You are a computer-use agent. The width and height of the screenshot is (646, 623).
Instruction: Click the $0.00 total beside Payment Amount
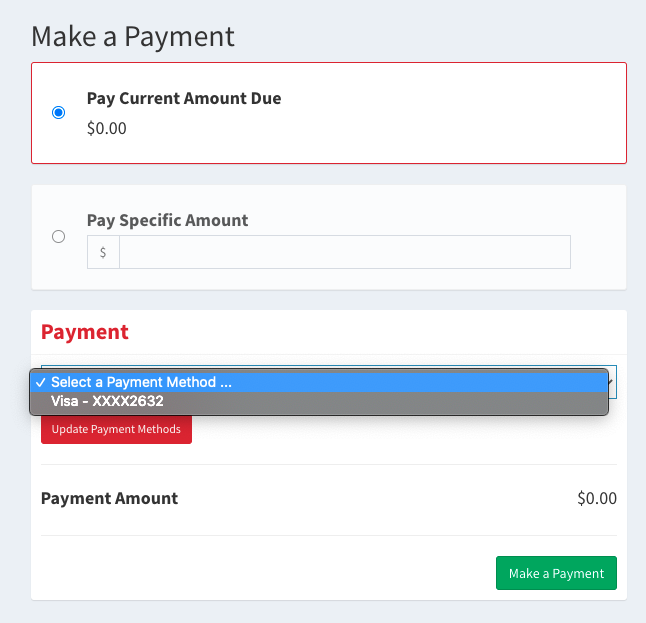(597, 498)
